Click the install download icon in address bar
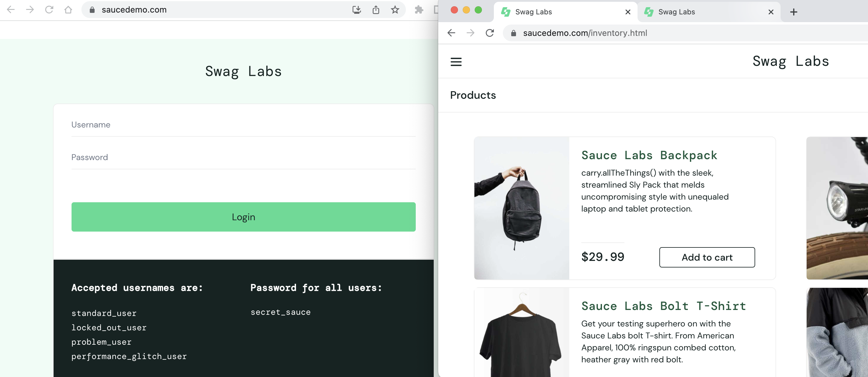 pyautogui.click(x=356, y=10)
